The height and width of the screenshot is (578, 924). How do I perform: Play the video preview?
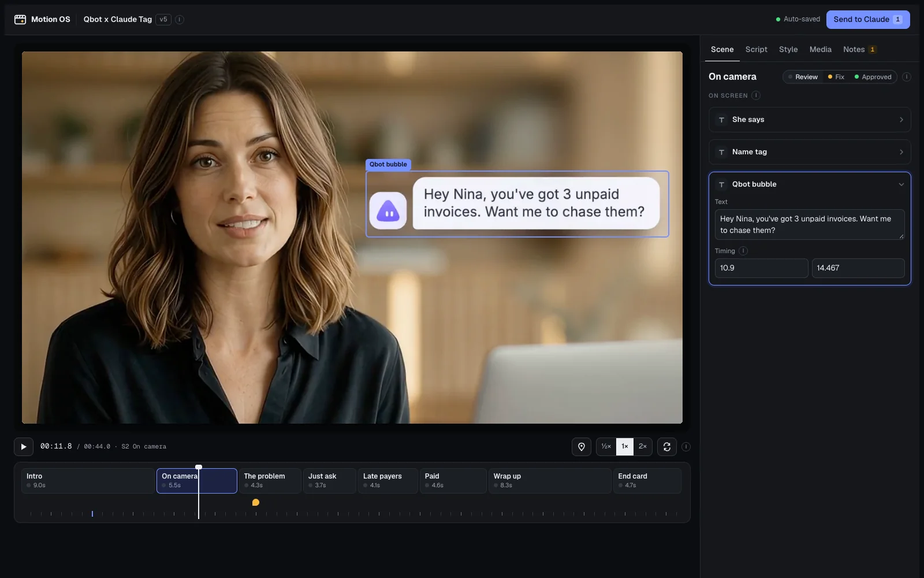(24, 446)
